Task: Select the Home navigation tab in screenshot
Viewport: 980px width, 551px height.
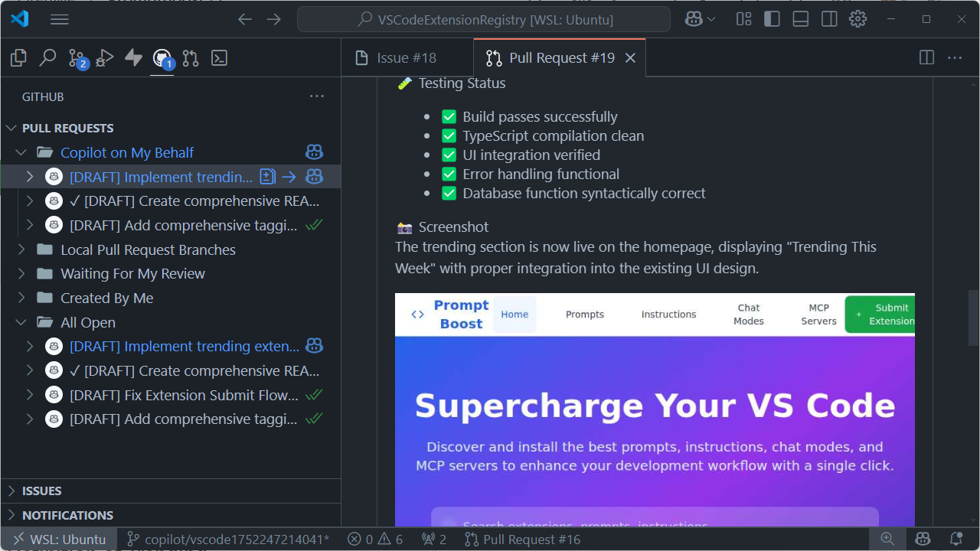Action: click(x=514, y=314)
